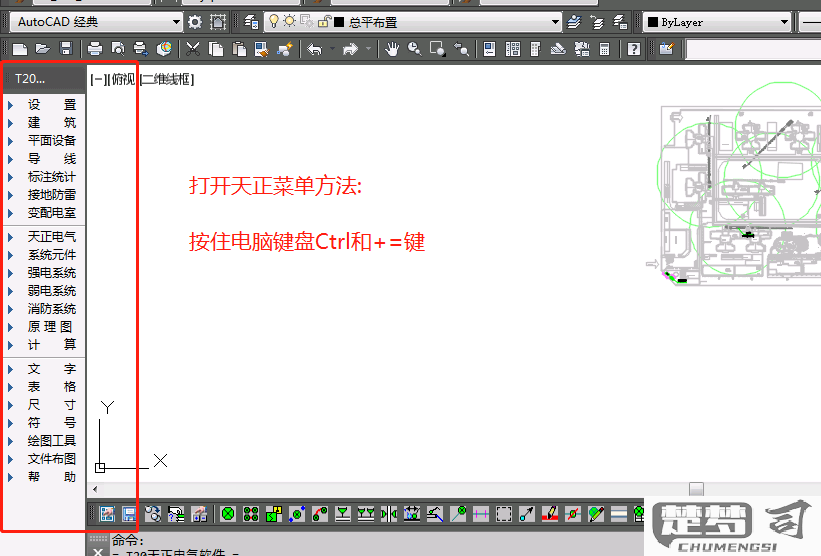Expand the 接地防雷 menu triangle

coord(10,195)
